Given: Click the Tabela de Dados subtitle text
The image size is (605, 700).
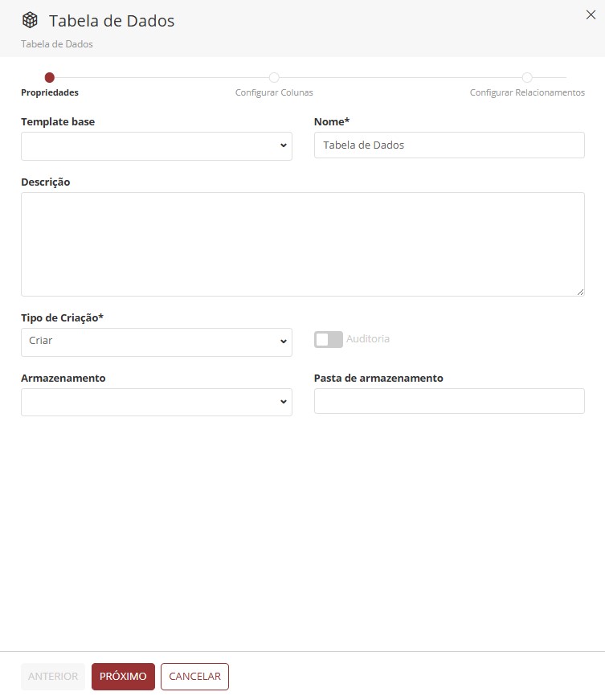Looking at the screenshot, I should 57,44.
